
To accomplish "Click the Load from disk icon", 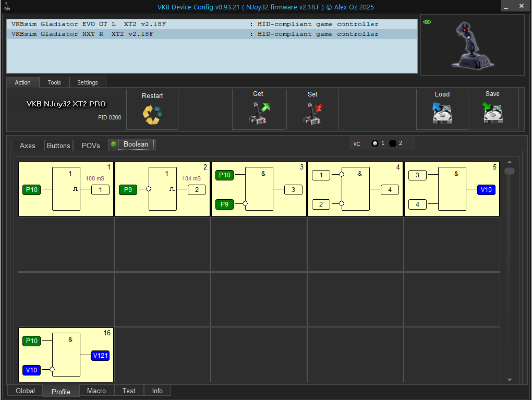I will tap(442, 113).
